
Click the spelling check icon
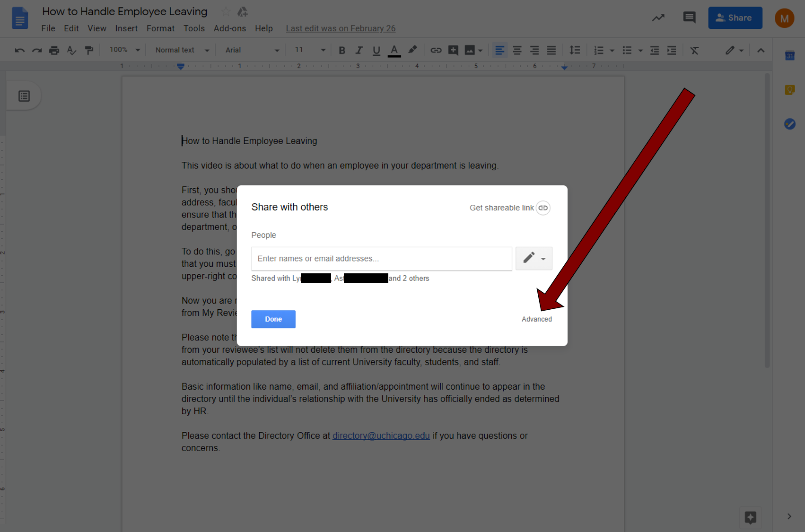71,50
